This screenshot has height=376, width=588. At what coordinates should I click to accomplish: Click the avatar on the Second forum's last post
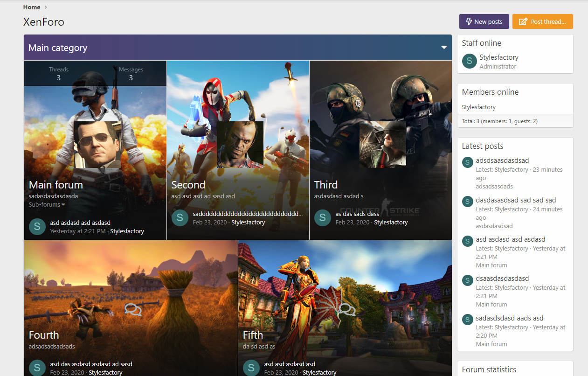180,218
